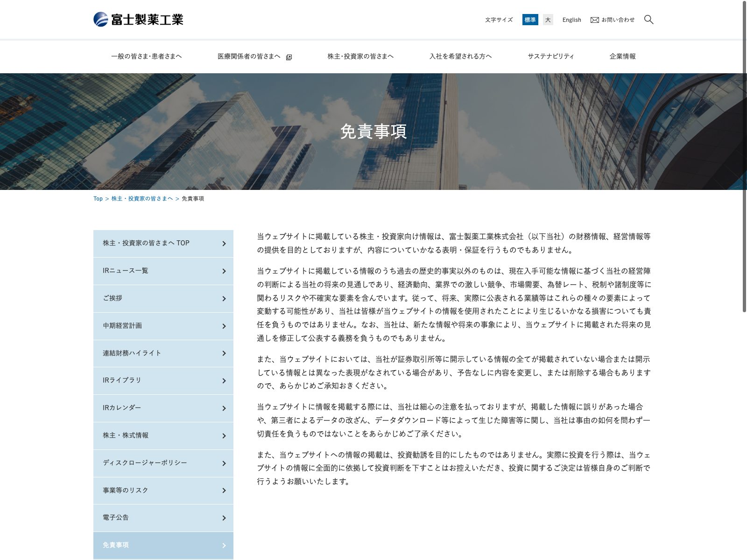Expand the サステナビリティ navigation menu
The image size is (747, 560).
[550, 56]
